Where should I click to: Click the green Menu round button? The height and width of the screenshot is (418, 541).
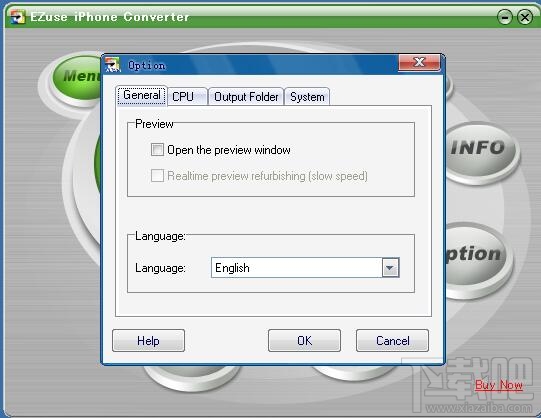point(78,78)
